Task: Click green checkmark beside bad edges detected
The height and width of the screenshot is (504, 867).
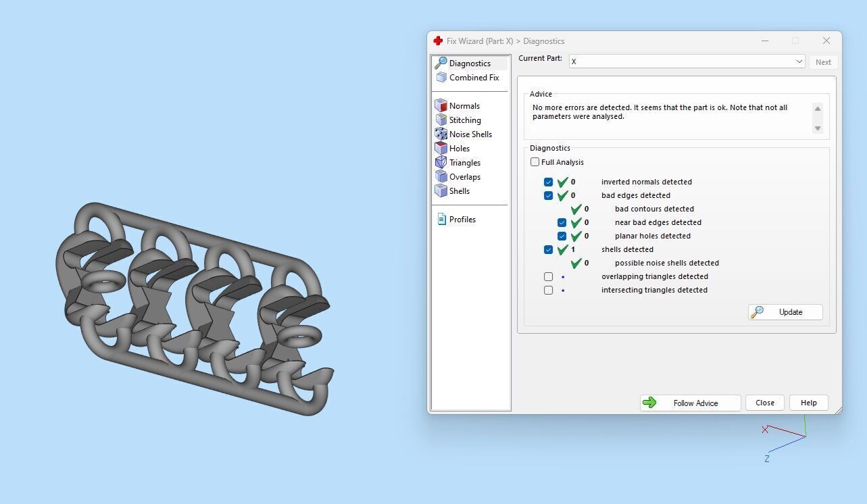Action: [x=562, y=195]
